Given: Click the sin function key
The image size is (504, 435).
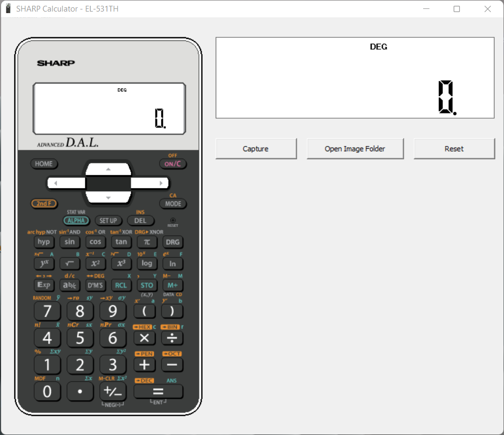Looking at the screenshot, I should [70, 242].
